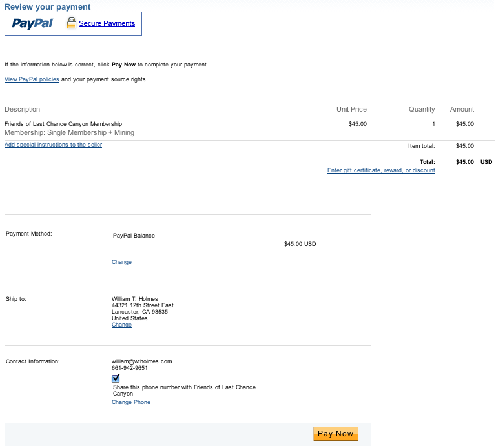Add special instructions to the seller
Viewport: 496px width, 448px height.
(x=53, y=145)
